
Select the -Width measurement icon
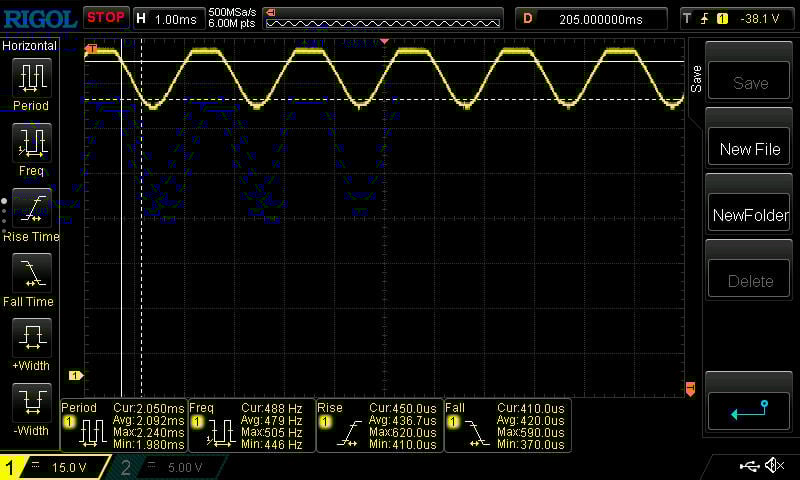(x=30, y=404)
